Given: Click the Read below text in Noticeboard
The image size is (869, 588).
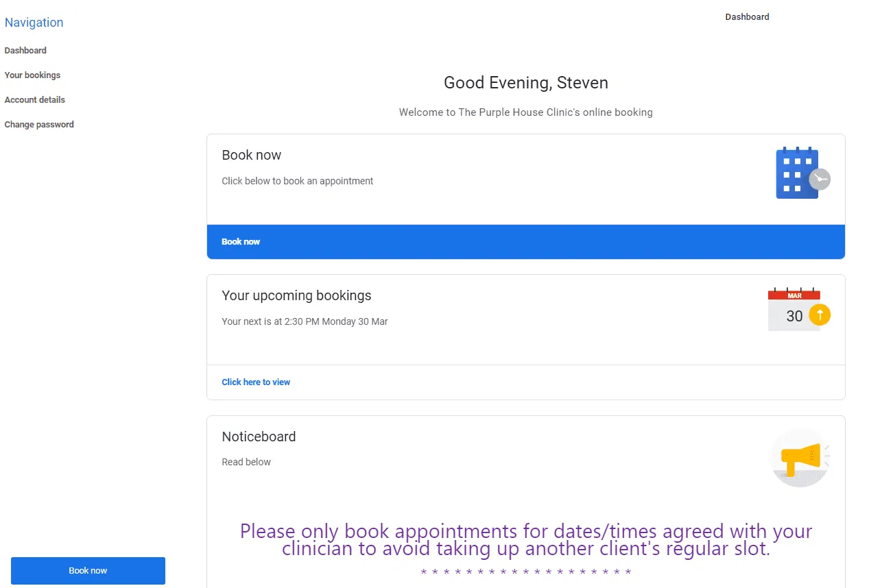Looking at the screenshot, I should 246,462.
